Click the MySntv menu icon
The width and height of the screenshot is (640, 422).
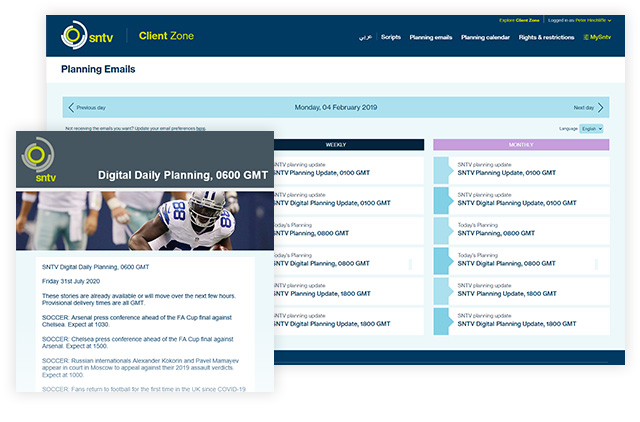point(586,37)
